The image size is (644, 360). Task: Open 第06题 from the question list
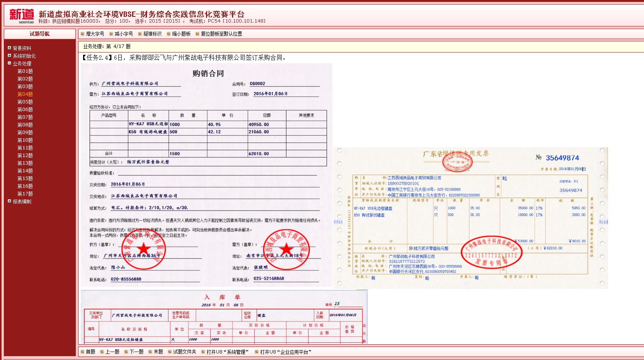[x=25, y=110]
